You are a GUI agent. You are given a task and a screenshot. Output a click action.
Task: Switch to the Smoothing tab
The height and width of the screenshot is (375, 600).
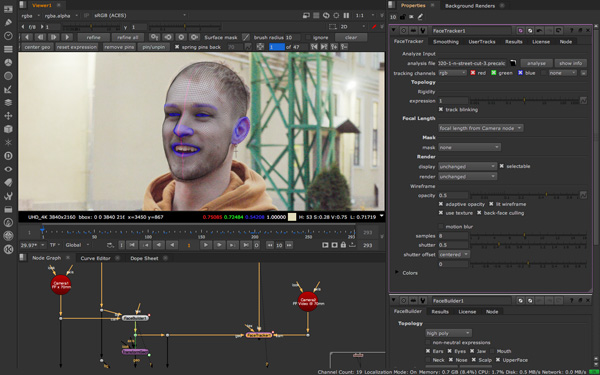446,42
